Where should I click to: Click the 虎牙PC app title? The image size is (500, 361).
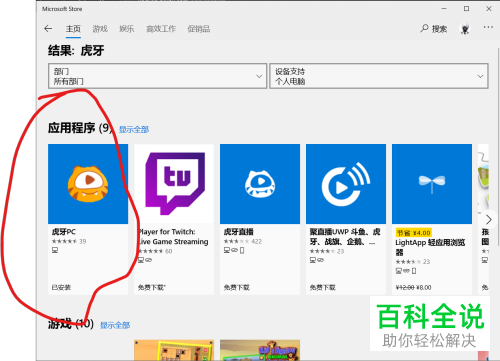(64, 232)
